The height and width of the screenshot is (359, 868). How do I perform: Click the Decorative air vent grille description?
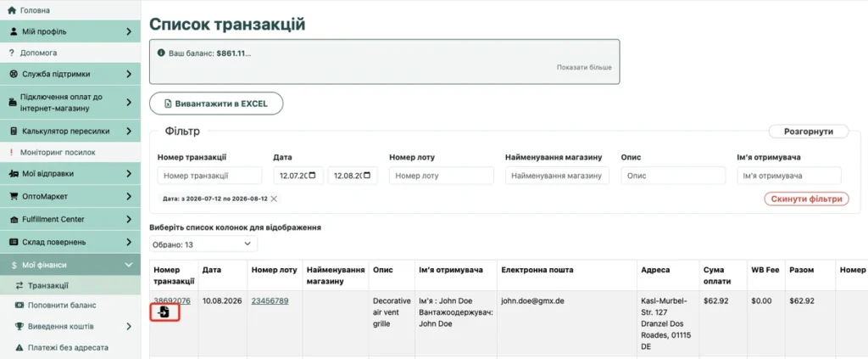[392, 312]
